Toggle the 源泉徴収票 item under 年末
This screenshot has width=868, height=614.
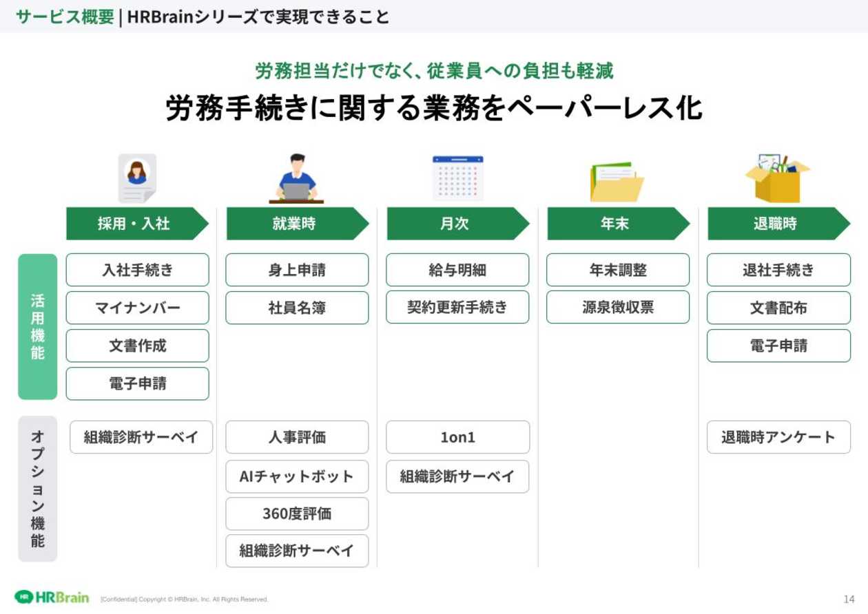tap(618, 307)
